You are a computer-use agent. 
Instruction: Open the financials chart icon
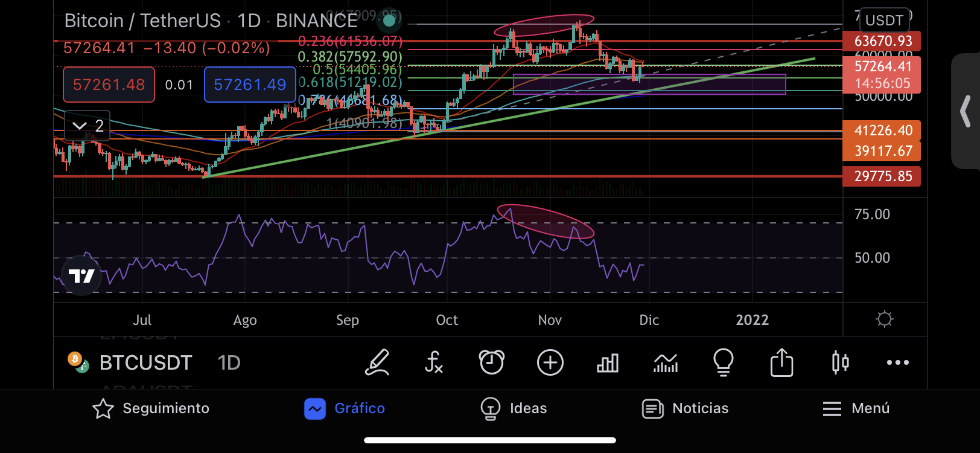tap(666, 362)
